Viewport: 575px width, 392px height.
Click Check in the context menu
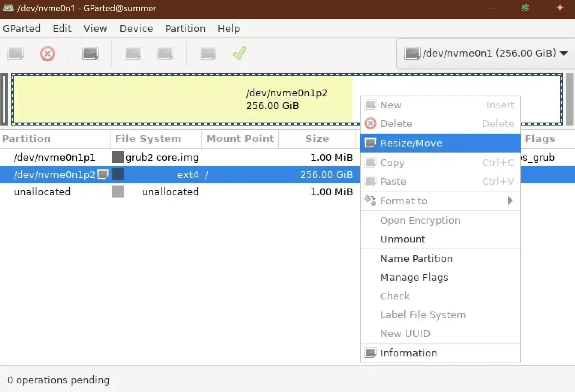click(441, 296)
